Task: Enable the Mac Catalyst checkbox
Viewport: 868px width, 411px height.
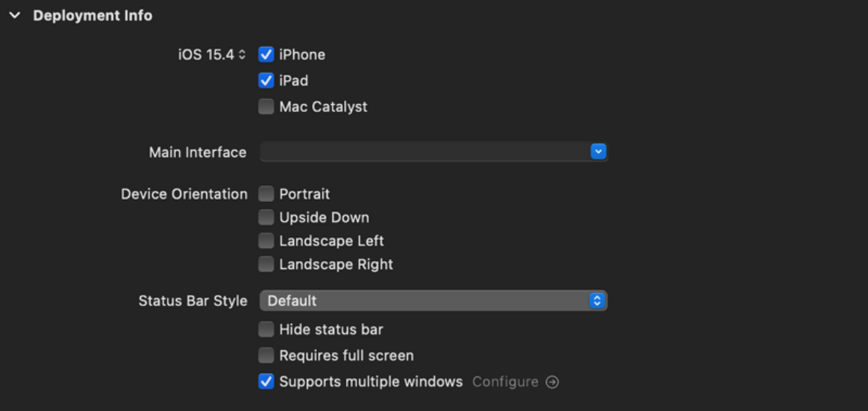Action: tap(266, 107)
